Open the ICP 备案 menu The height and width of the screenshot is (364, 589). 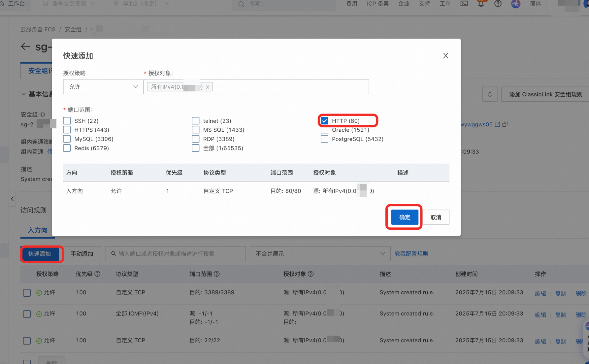pos(377,4)
